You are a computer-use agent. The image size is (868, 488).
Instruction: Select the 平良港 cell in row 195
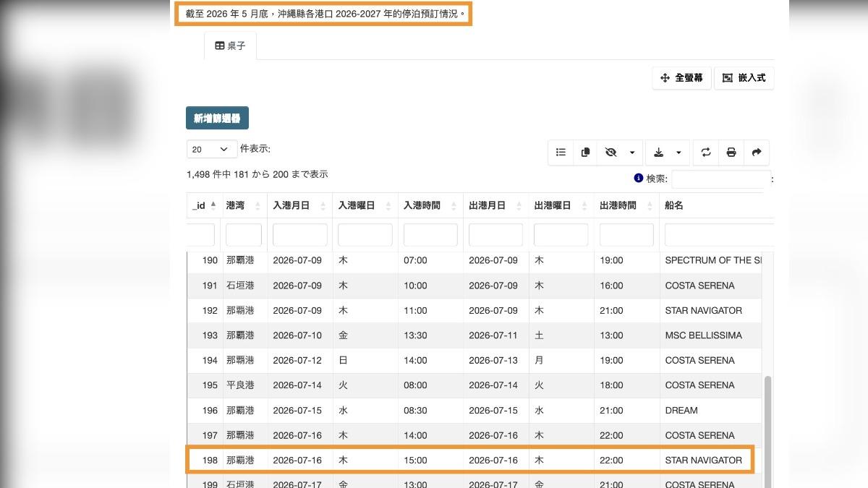(244, 385)
